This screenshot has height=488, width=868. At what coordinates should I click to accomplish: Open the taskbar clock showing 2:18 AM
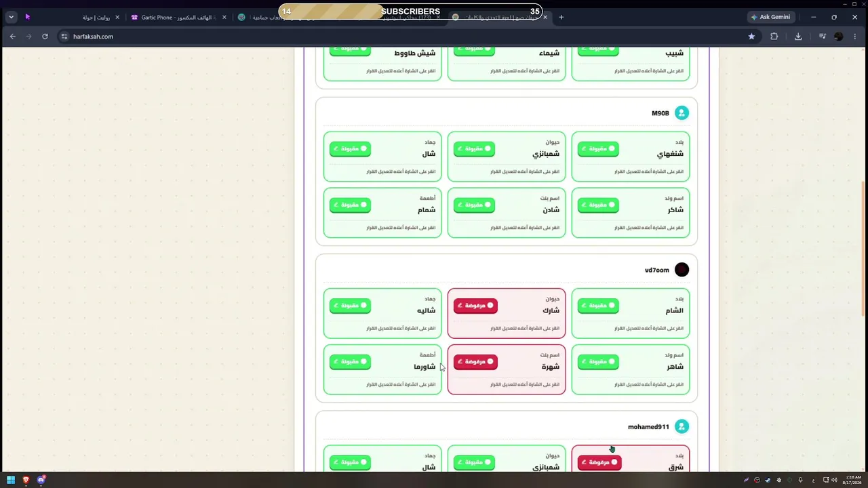852,480
